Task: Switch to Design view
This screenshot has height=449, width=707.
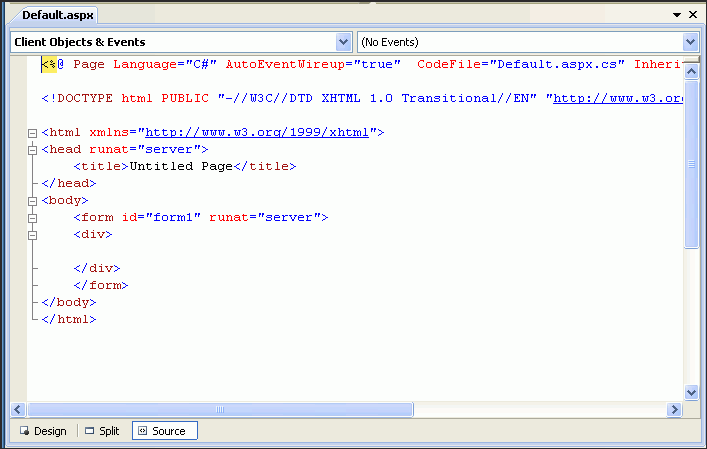Action: click(x=43, y=431)
